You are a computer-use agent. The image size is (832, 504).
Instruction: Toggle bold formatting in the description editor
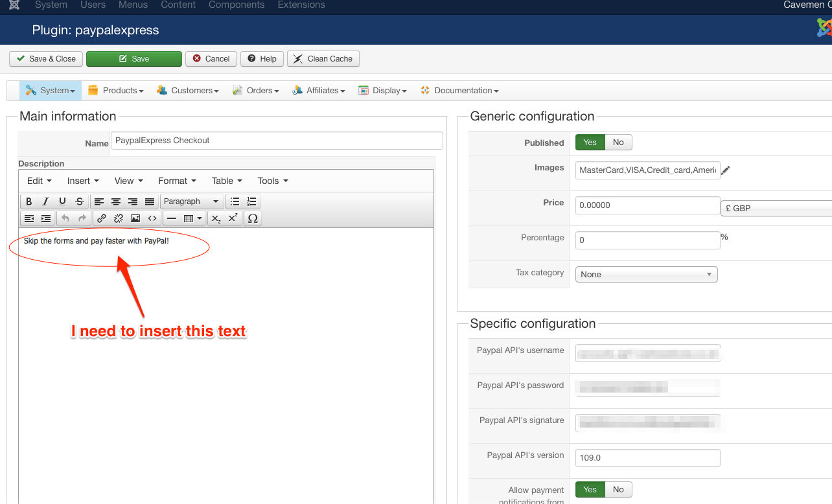click(x=29, y=201)
